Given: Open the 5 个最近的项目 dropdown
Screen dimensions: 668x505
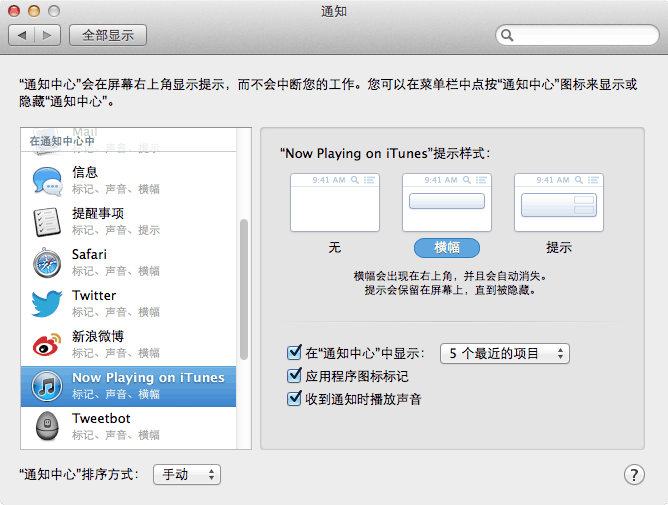Looking at the screenshot, I should pos(505,353).
